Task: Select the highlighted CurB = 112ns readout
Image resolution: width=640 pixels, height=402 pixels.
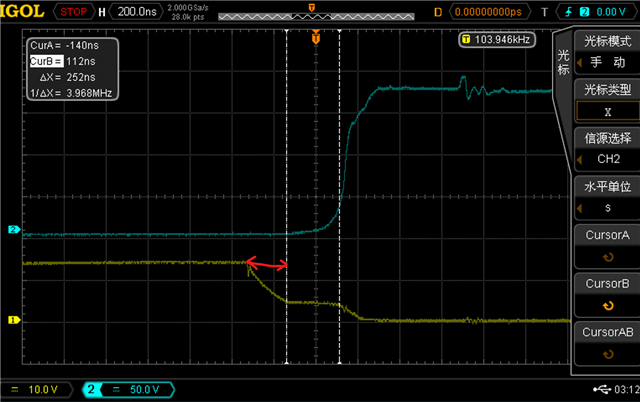Action: click(x=63, y=61)
